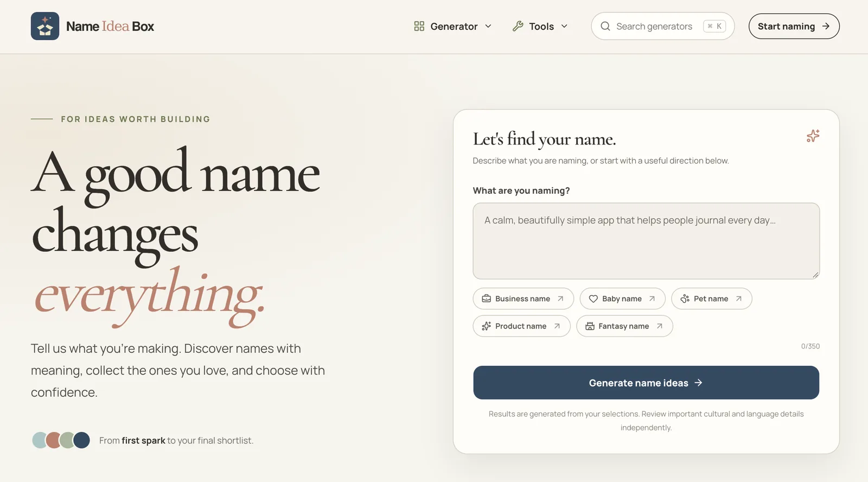Click the arrow in Start naming button
868x482 pixels.
click(826, 26)
